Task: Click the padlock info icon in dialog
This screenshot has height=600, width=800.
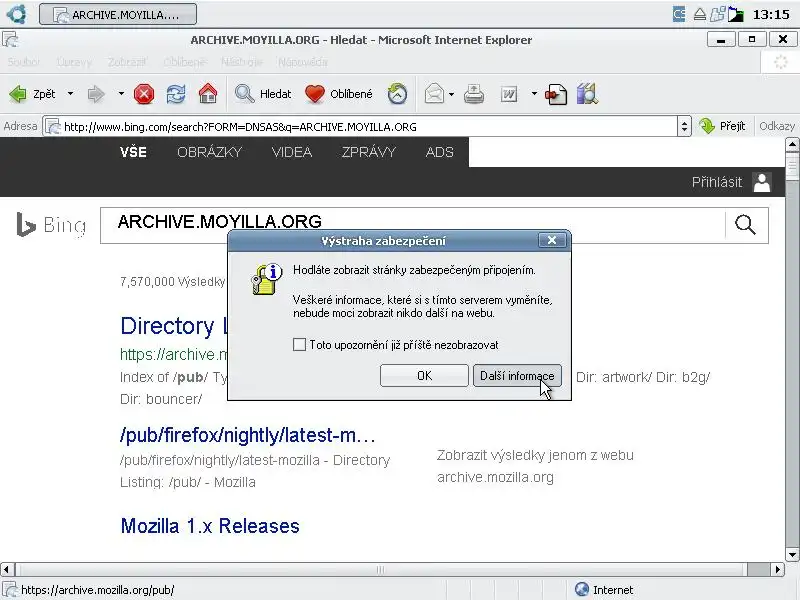Action: point(266,279)
